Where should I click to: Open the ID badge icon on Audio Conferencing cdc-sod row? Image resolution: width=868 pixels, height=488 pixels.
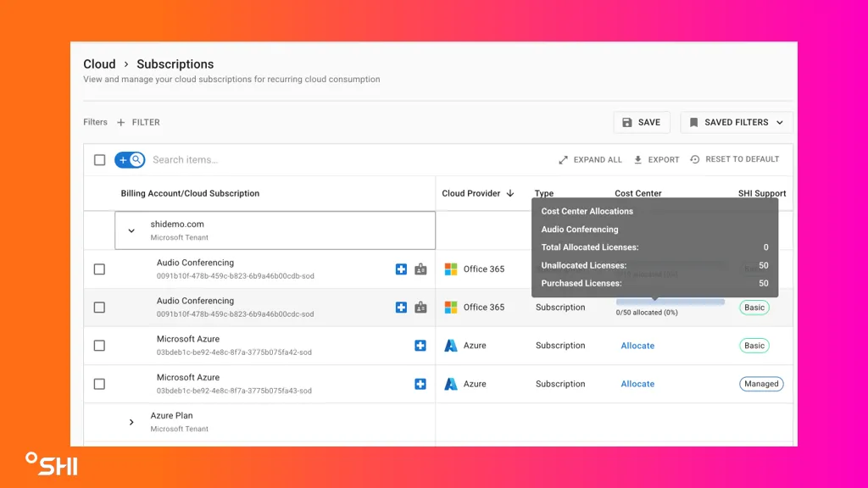pos(420,308)
